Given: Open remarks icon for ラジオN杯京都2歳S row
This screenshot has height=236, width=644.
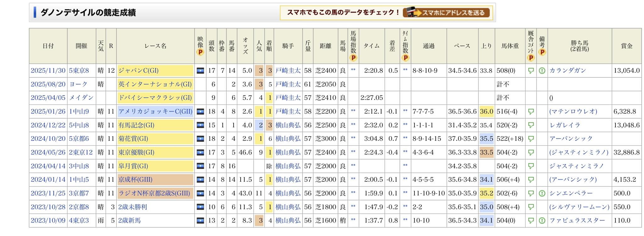Looking at the screenshot, I should point(542,193).
